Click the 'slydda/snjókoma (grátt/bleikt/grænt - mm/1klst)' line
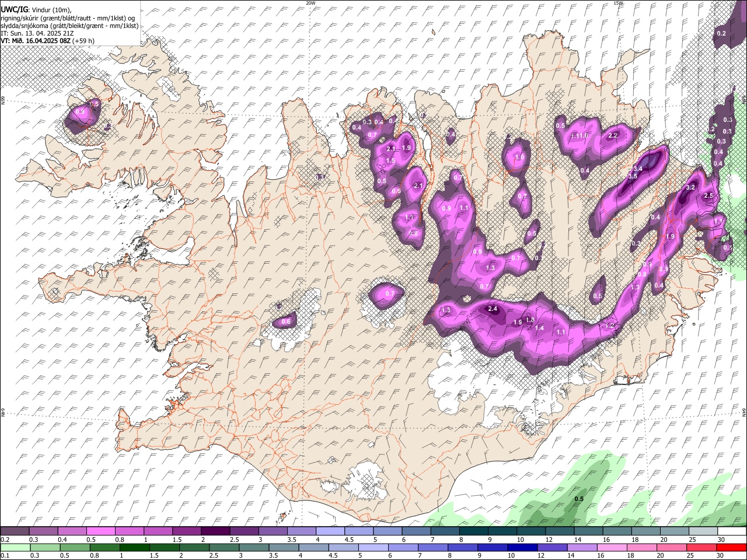The height and width of the screenshot is (560, 747). (x=69, y=26)
